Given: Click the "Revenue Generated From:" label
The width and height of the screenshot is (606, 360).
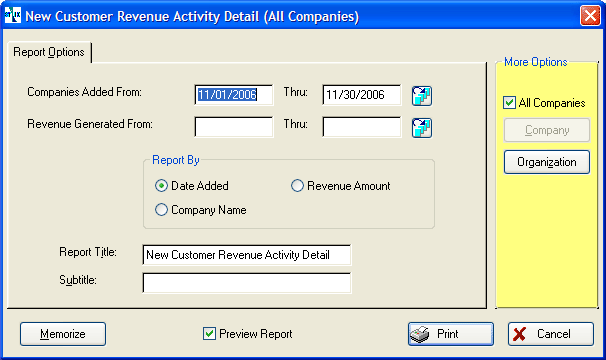Looking at the screenshot, I should pos(90,124).
